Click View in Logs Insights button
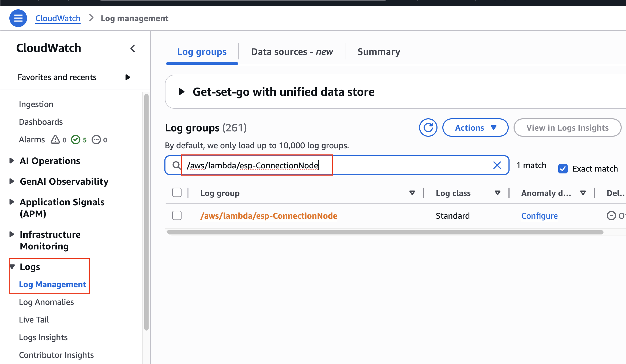This screenshot has width=626, height=364. pos(567,128)
